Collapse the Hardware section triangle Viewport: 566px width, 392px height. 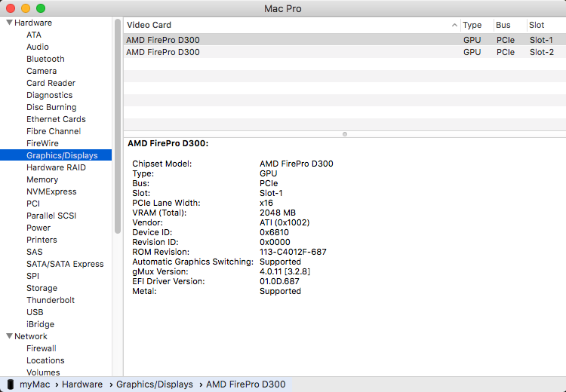[x=9, y=23]
